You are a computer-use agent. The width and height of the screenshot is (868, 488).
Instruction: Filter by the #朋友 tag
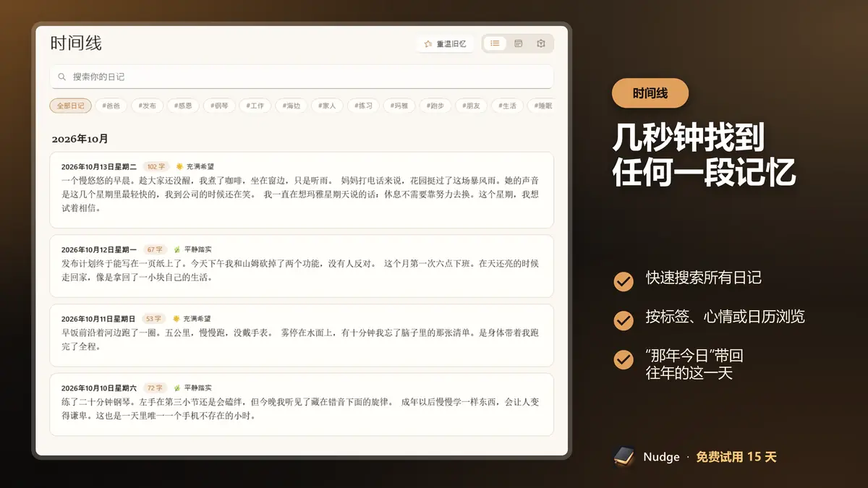(472, 106)
